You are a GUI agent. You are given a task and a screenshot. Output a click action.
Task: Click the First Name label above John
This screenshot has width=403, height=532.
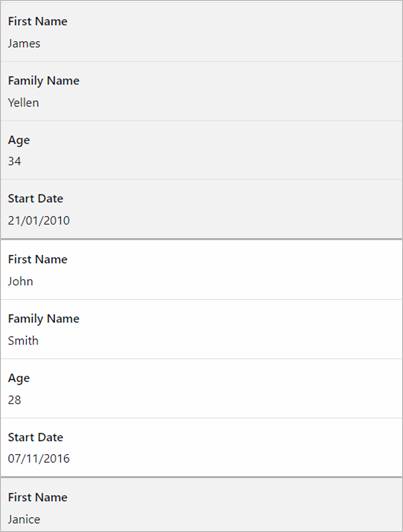[38, 259]
